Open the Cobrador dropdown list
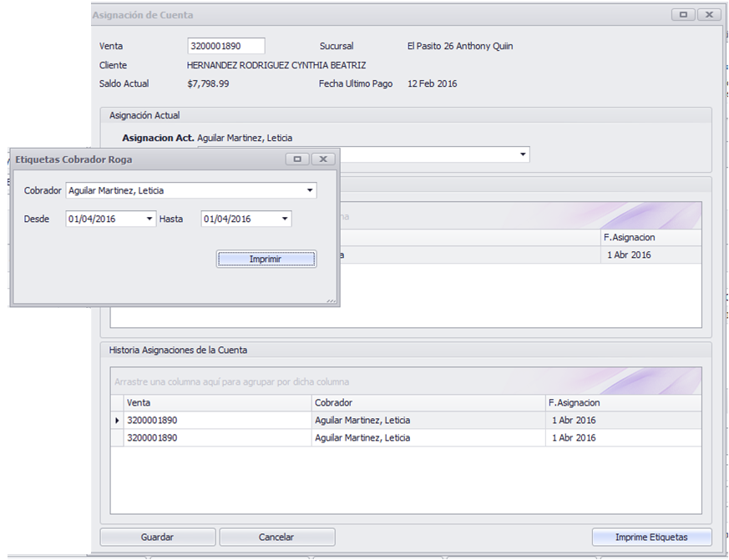 pos(310,190)
